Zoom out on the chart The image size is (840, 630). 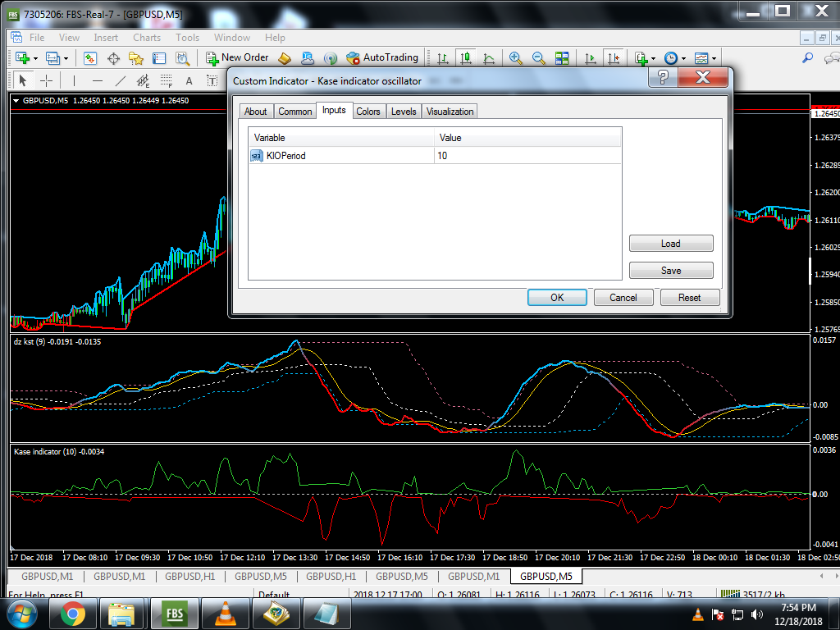tap(539, 58)
